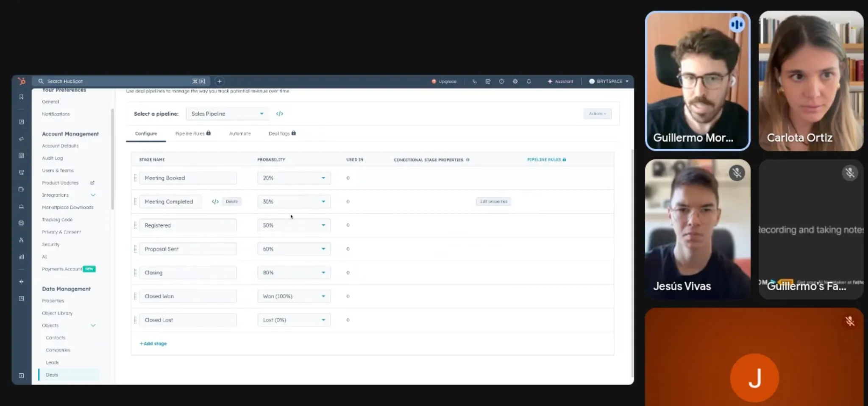Open the calling phone icon in top bar
The height and width of the screenshot is (406, 868).
(x=474, y=81)
